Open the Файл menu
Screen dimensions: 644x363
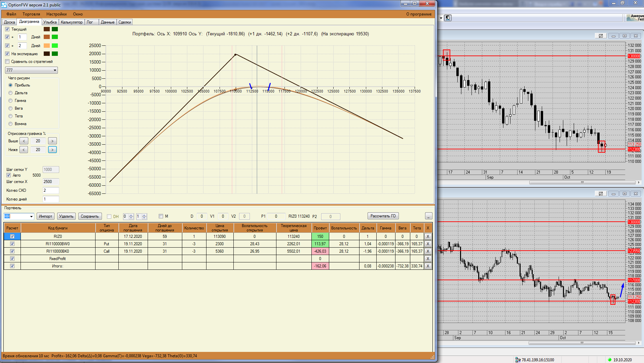pyautogui.click(x=11, y=14)
